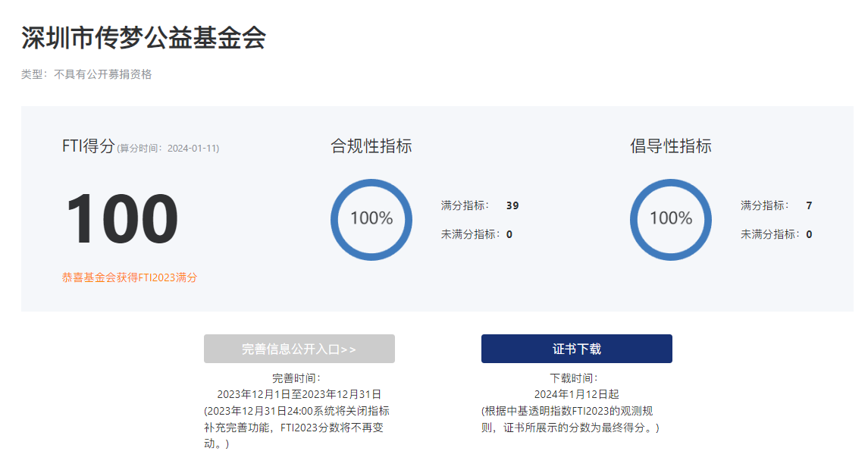Click the note about 系统将关闭指标补充完善功能
The height and width of the screenshot is (470, 868).
pyautogui.click(x=296, y=427)
